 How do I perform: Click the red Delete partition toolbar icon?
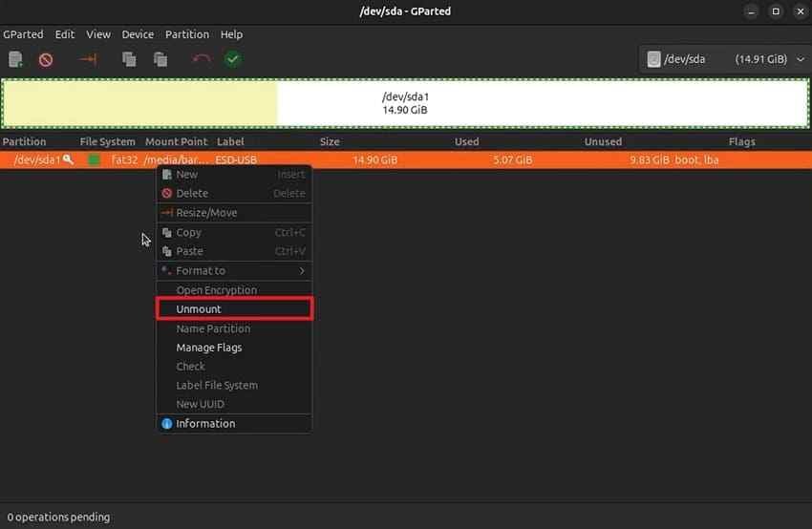[46, 60]
